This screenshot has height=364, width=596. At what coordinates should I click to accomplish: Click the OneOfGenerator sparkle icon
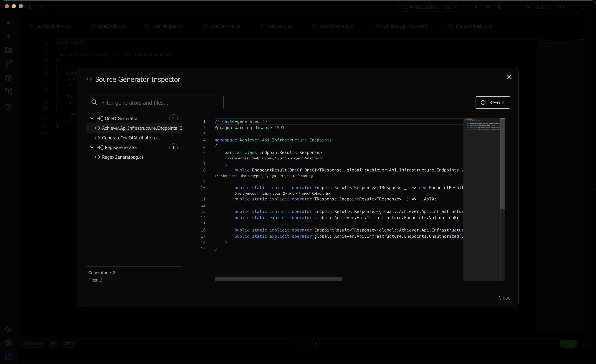100,119
